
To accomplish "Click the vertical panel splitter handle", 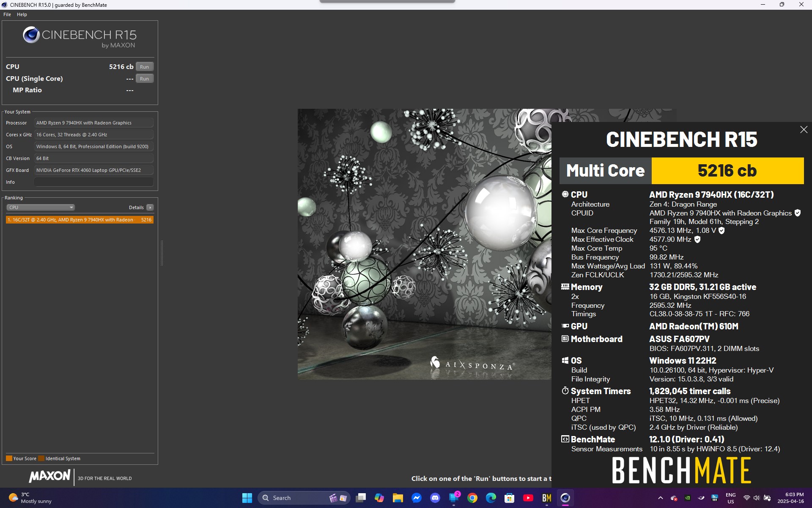I will (162, 253).
